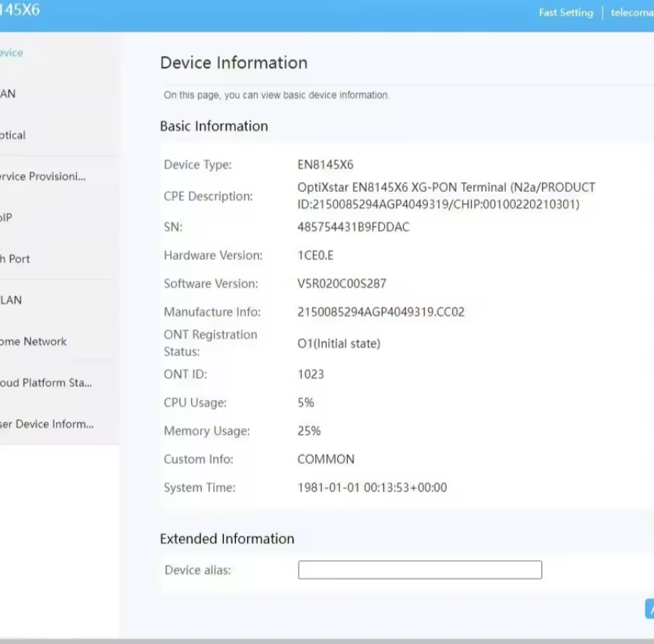
Task: Click the System Time value
Action: pyautogui.click(x=372, y=488)
